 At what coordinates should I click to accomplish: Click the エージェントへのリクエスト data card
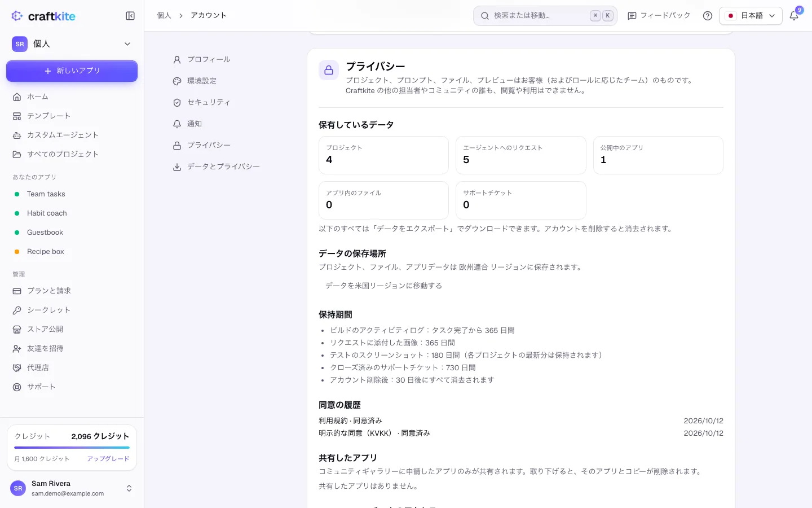pos(521,155)
